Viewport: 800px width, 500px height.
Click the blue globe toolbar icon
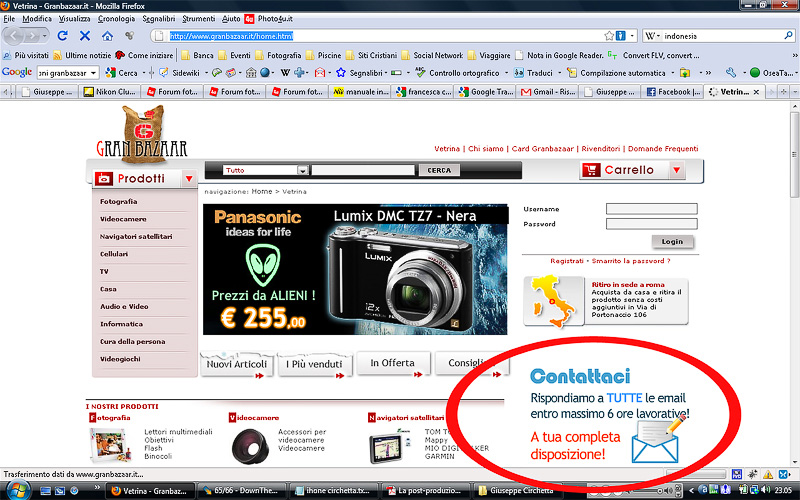[x=264, y=73]
